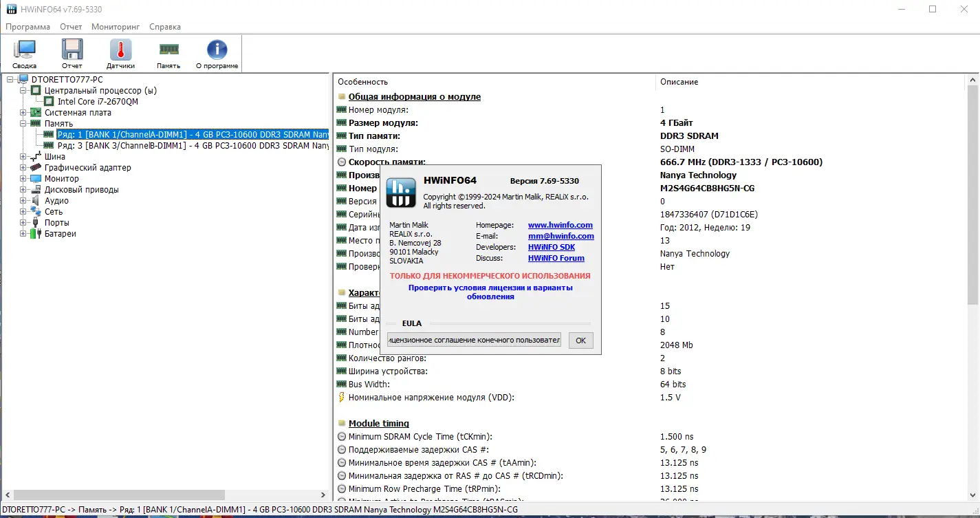Click the speaker icon beside Аудио
980x518 pixels.
pyautogui.click(x=36, y=201)
